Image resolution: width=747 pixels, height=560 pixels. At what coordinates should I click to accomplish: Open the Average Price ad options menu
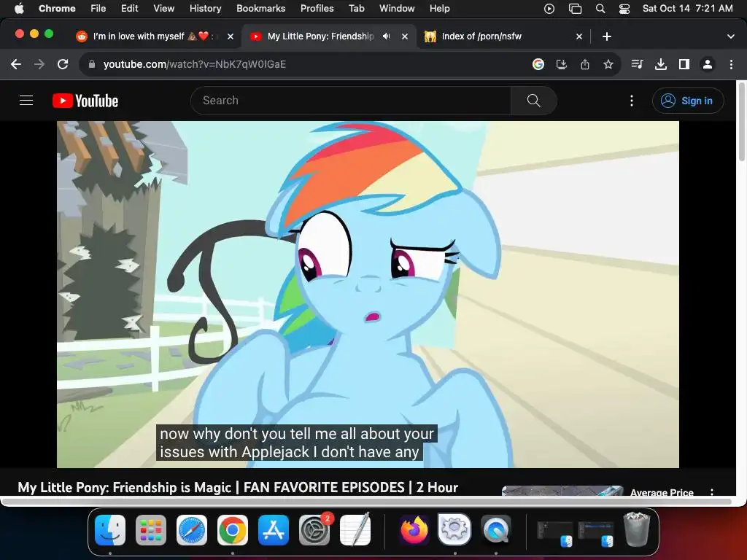(712, 492)
